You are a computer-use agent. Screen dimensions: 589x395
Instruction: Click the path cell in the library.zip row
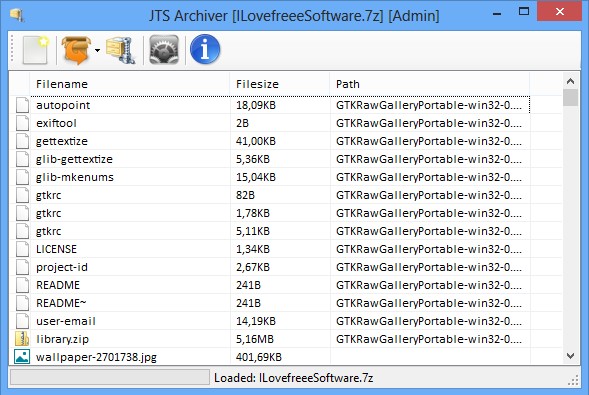click(x=429, y=339)
